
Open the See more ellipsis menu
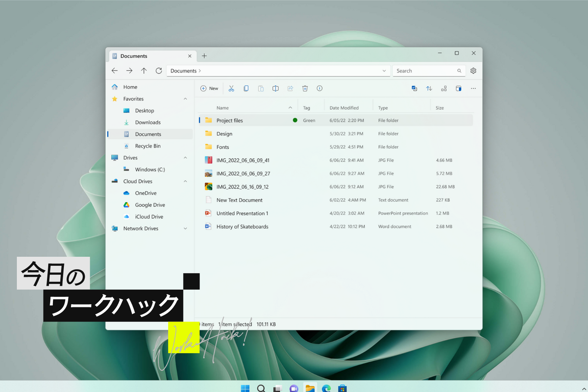[473, 88]
